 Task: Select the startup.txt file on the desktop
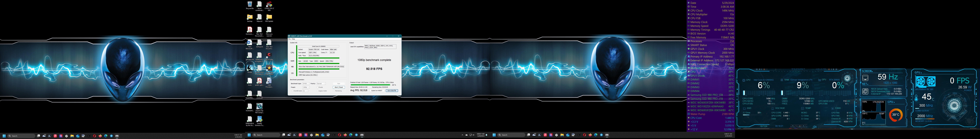pyautogui.click(x=259, y=43)
